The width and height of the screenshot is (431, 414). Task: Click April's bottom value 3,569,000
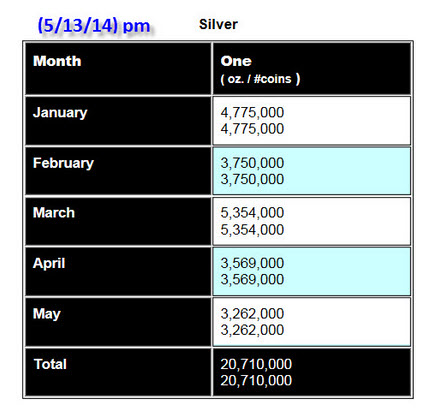point(252,279)
